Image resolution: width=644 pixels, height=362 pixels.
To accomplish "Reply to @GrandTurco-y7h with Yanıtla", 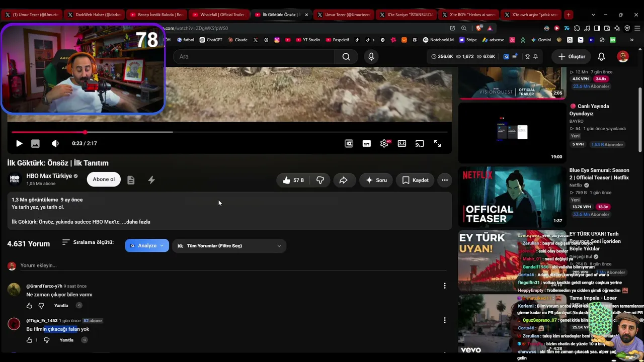I will click(x=61, y=306).
